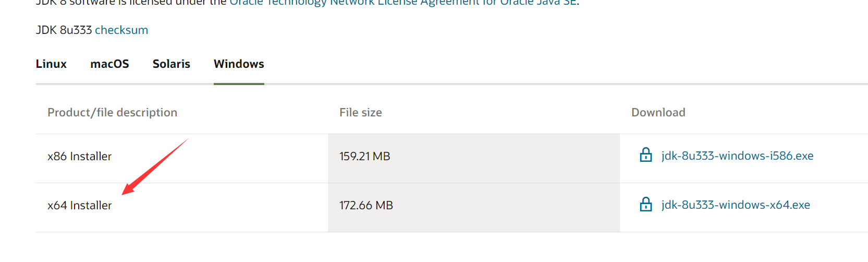Image resolution: width=868 pixels, height=262 pixels.
Task: Click the x64 Installer row label
Action: (80, 206)
